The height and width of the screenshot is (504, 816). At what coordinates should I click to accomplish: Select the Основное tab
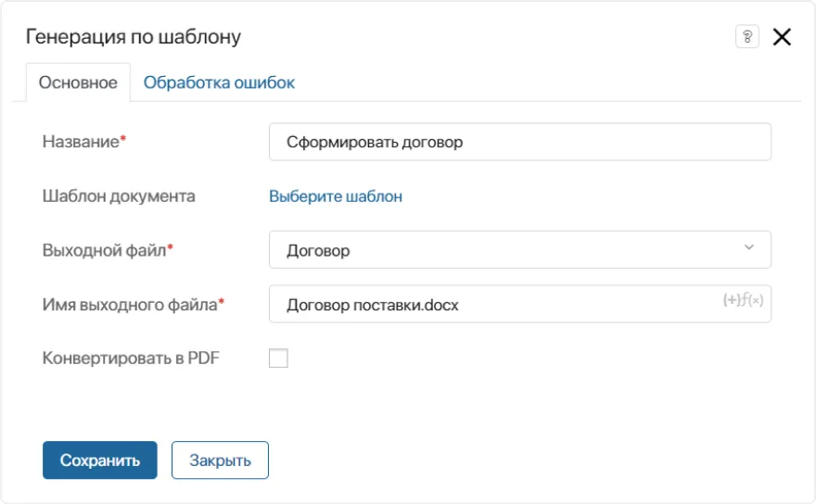tap(78, 82)
